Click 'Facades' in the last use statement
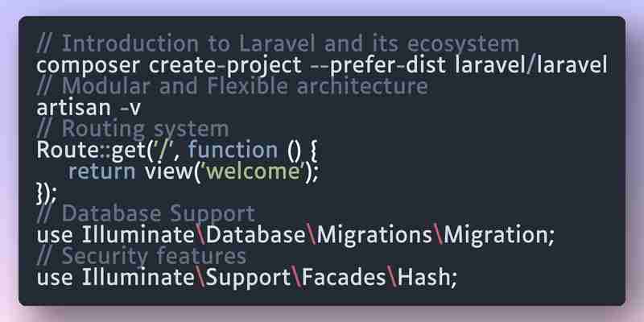Screen dimensions: 644x322 pos(344,278)
